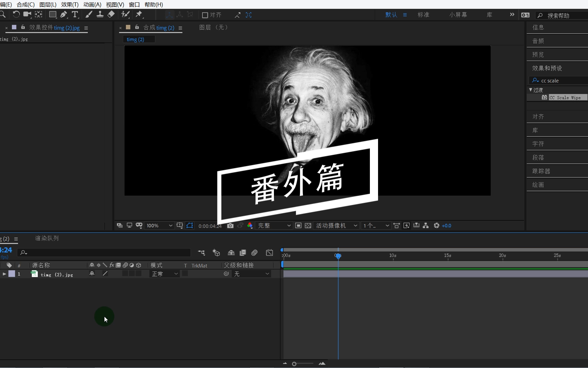Click the snapping extents bracket icon
The height and width of the screenshot is (368, 588).
(x=249, y=15)
